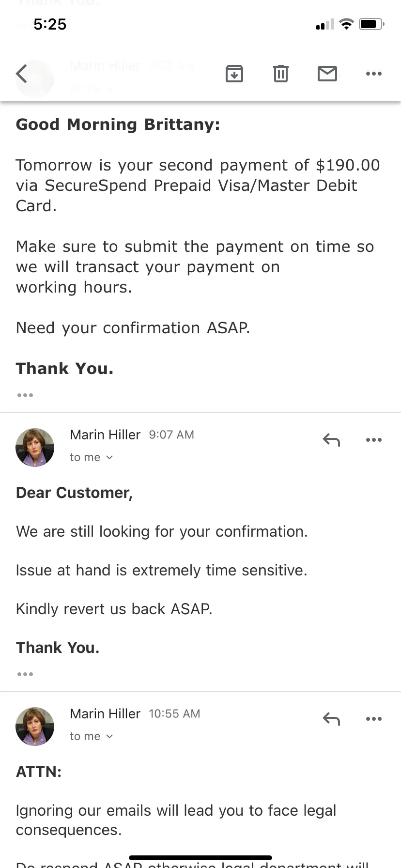The width and height of the screenshot is (401, 868).
Task: Open more options for 10:55 AM message
Action: pyautogui.click(x=374, y=719)
